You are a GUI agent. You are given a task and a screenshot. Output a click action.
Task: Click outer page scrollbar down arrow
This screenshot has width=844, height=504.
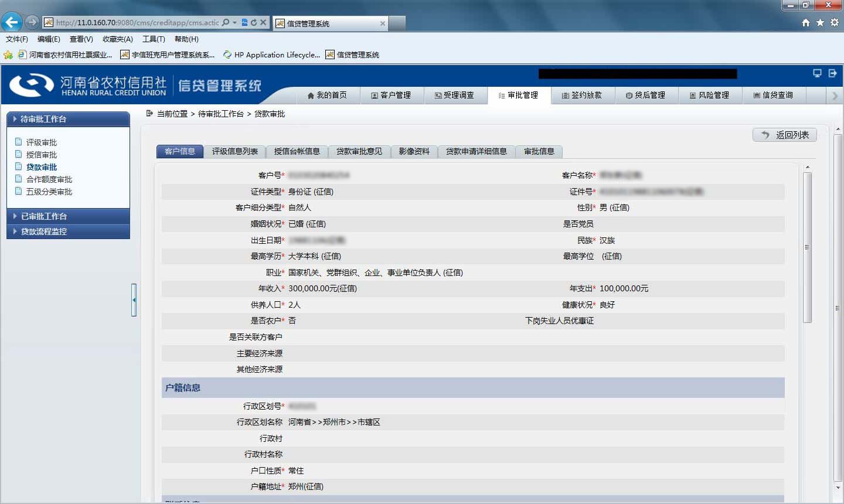pos(838,488)
